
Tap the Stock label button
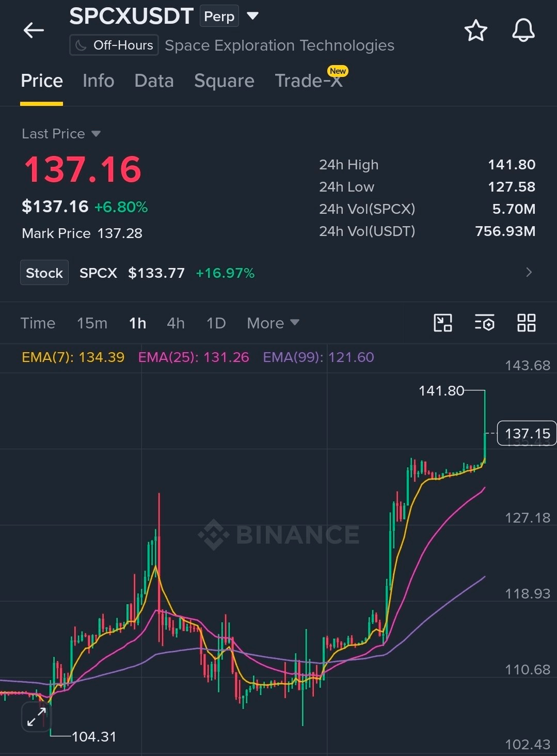(x=44, y=273)
